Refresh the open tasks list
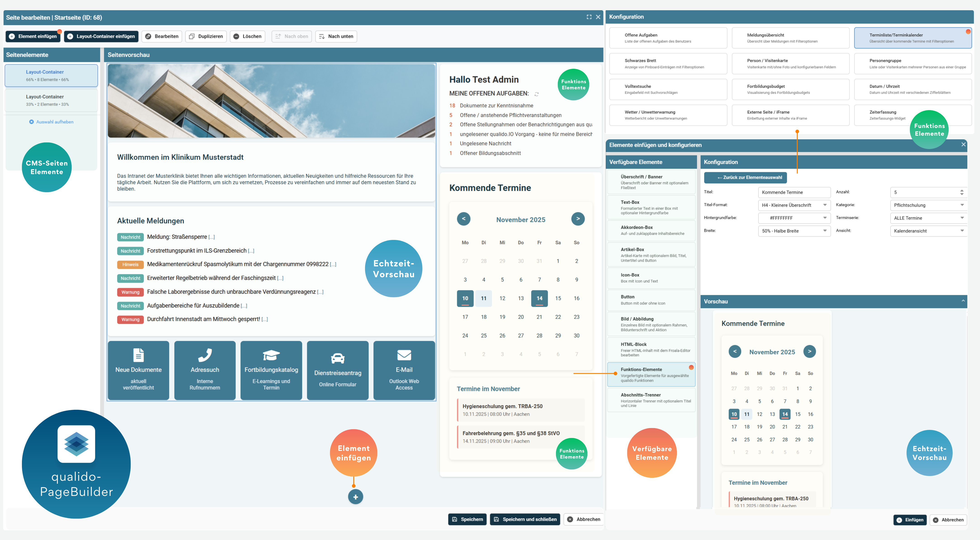980x540 pixels. [x=537, y=94]
